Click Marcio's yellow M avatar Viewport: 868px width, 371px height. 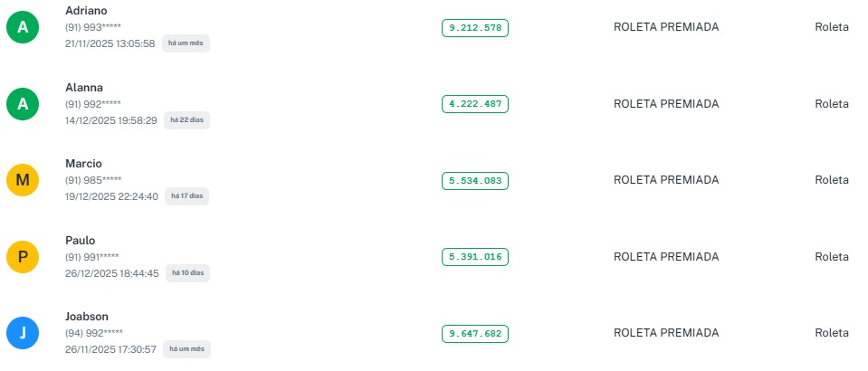[23, 181]
